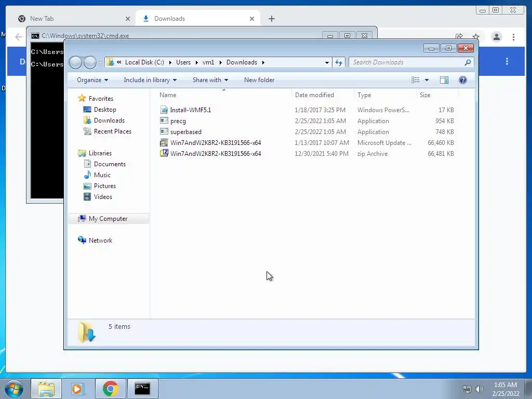Select the superbased application icon
The width and height of the screenshot is (532, 399).
164,131
